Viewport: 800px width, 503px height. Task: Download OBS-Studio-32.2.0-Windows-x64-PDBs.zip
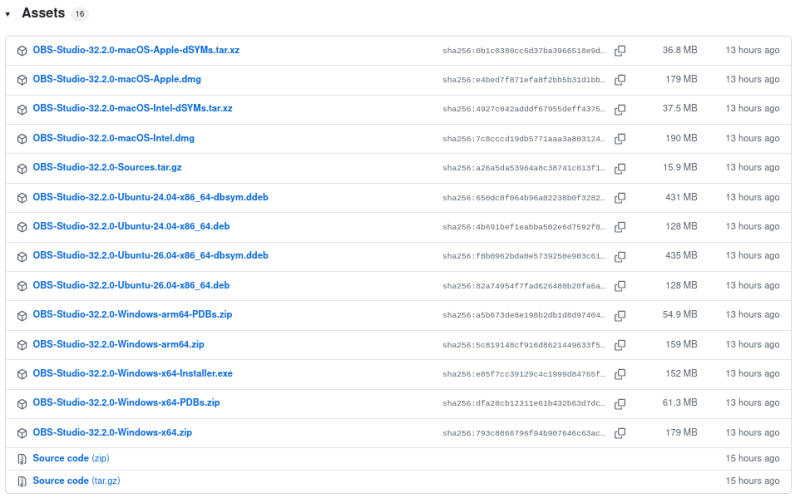pos(127,402)
